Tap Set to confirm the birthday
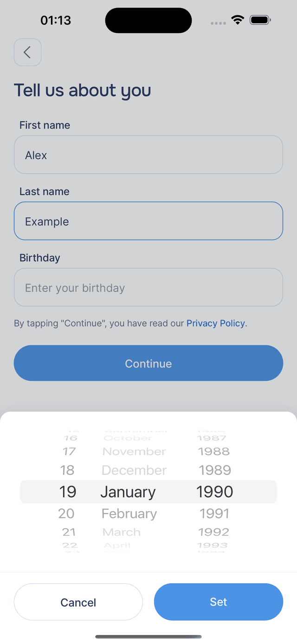 pos(218,602)
